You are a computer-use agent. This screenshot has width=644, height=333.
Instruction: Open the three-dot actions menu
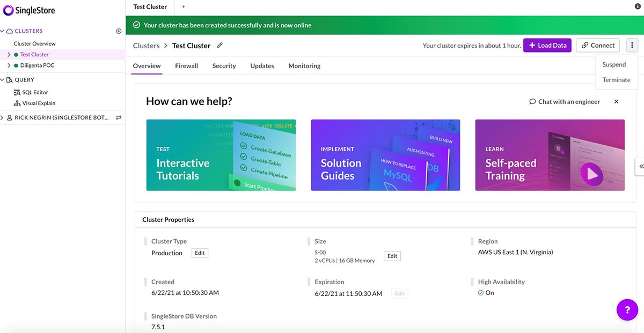[x=632, y=45]
